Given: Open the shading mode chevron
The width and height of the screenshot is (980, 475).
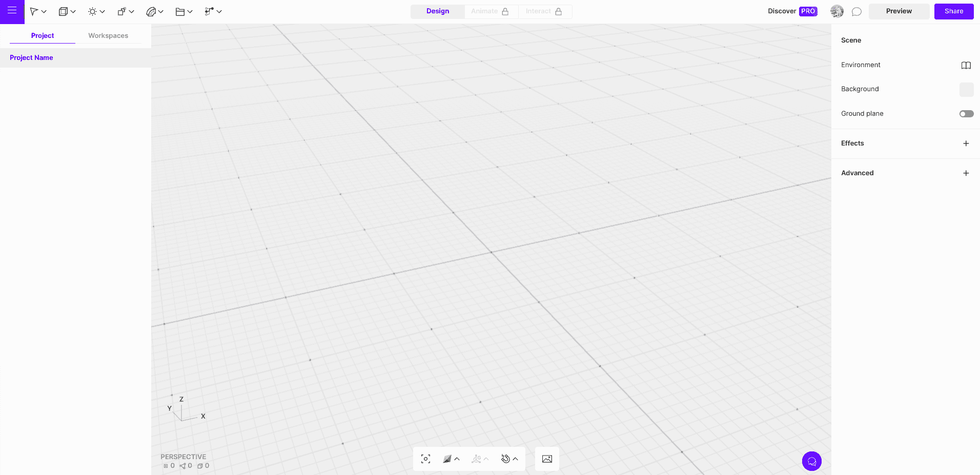Looking at the screenshot, I should point(457,459).
